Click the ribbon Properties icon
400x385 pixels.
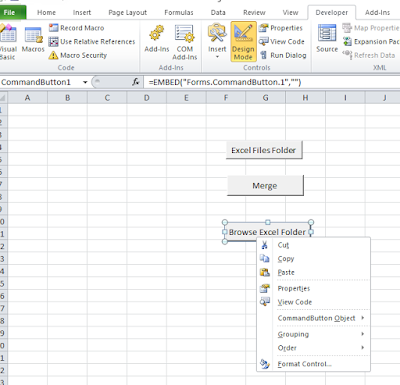click(264, 28)
